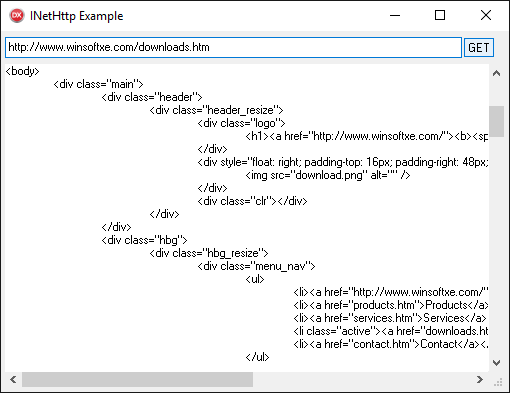Click the closing </ul> tag line

(x=257, y=357)
